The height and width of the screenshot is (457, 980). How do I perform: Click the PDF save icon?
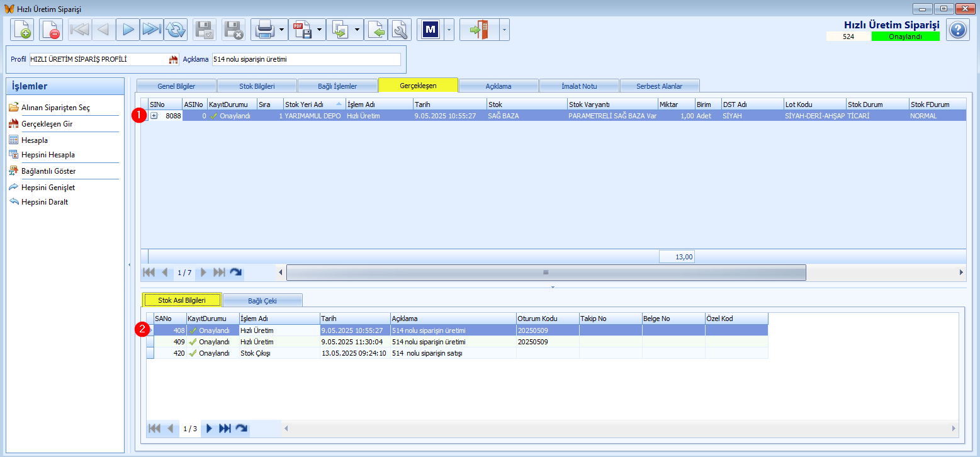[303, 30]
